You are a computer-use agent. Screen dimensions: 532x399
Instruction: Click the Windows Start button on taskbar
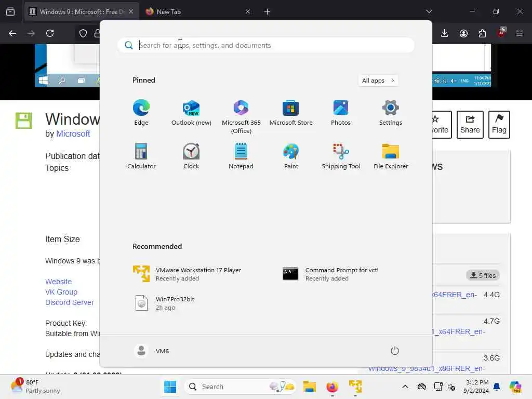tap(170, 387)
